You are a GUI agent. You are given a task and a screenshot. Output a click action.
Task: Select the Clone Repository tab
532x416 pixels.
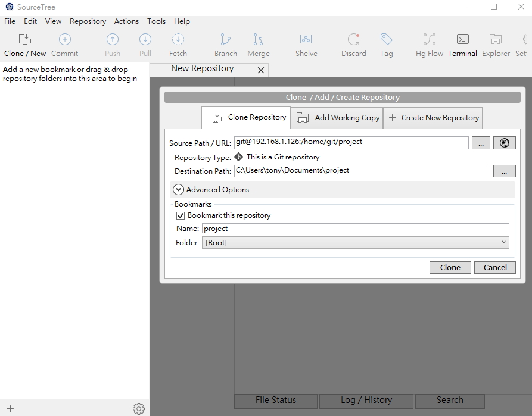[246, 117]
